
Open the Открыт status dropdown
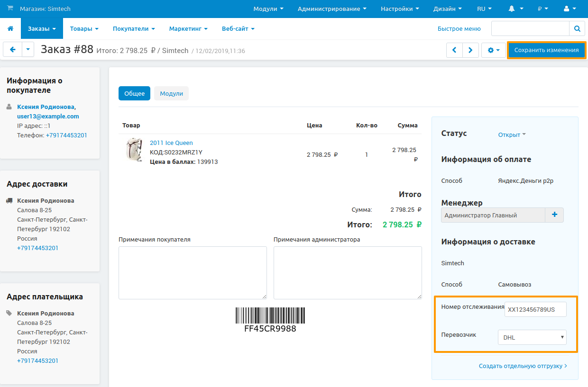click(512, 135)
